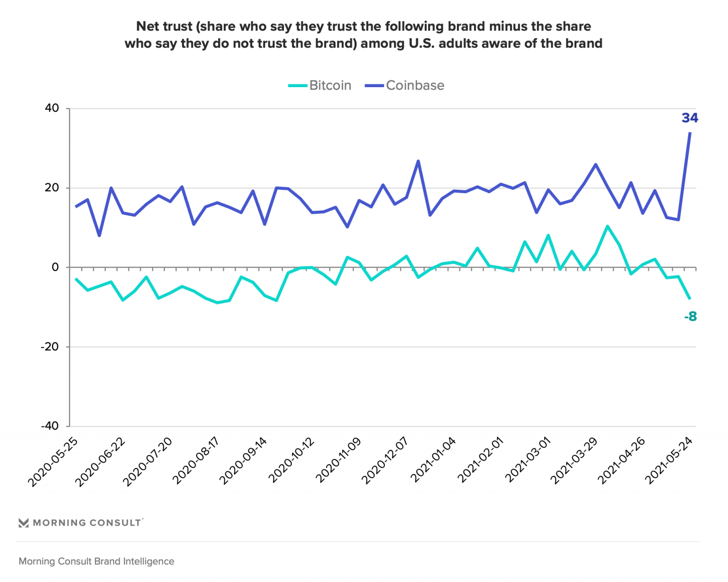Image resolution: width=728 pixels, height=582 pixels.
Task: Toggle the Coinbase legend label
Action: [415, 86]
